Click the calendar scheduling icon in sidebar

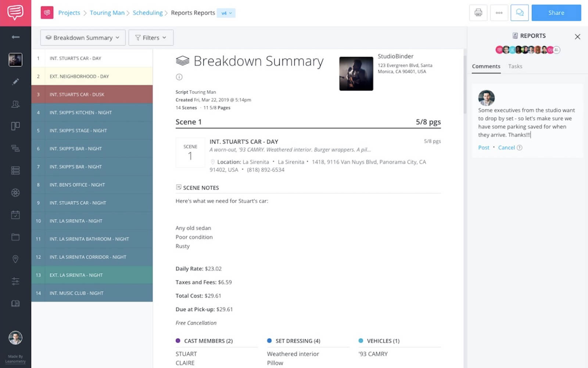click(x=15, y=215)
